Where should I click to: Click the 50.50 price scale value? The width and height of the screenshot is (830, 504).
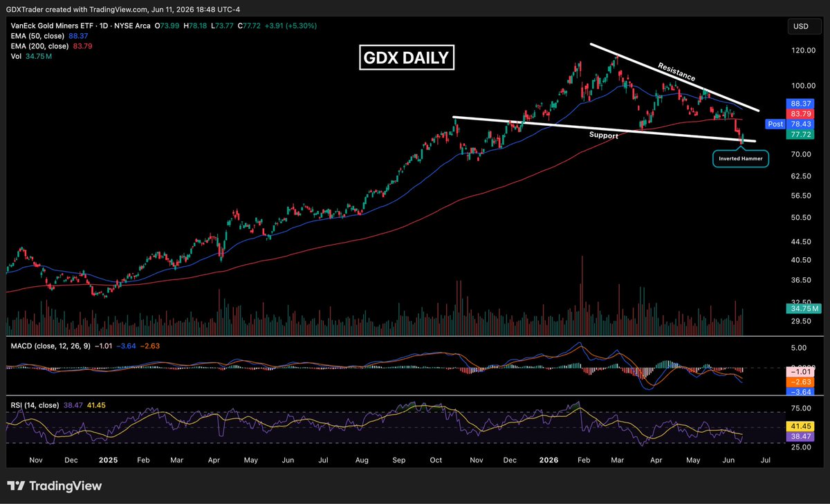[x=801, y=218]
